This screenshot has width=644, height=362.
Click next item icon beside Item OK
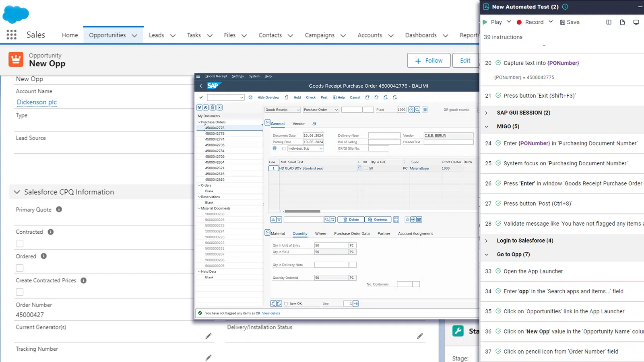pos(279,304)
